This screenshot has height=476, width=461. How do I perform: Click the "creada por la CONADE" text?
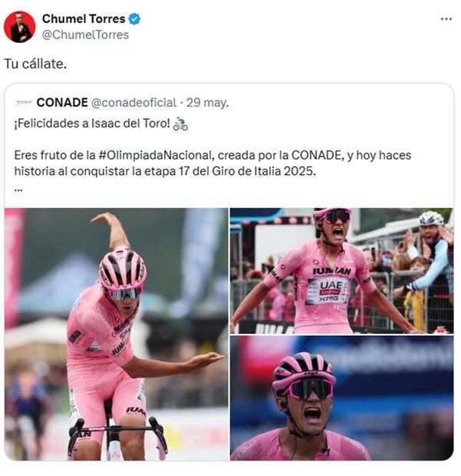pos(278,155)
